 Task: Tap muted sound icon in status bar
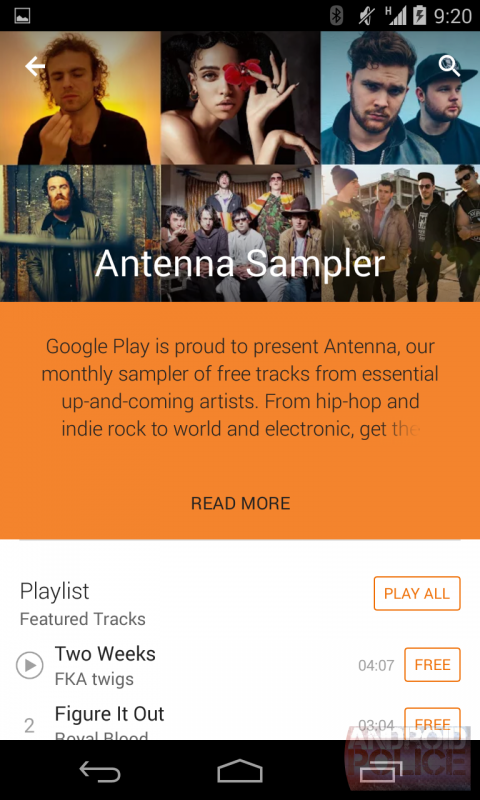(365, 16)
